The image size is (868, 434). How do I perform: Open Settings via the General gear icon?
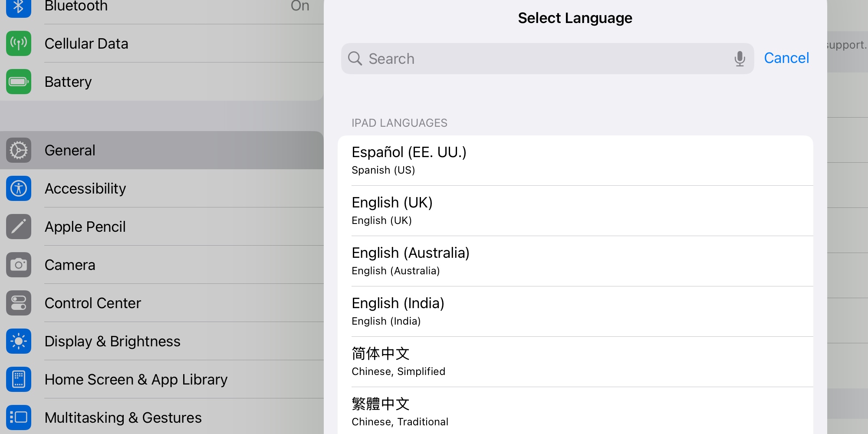point(18,150)
